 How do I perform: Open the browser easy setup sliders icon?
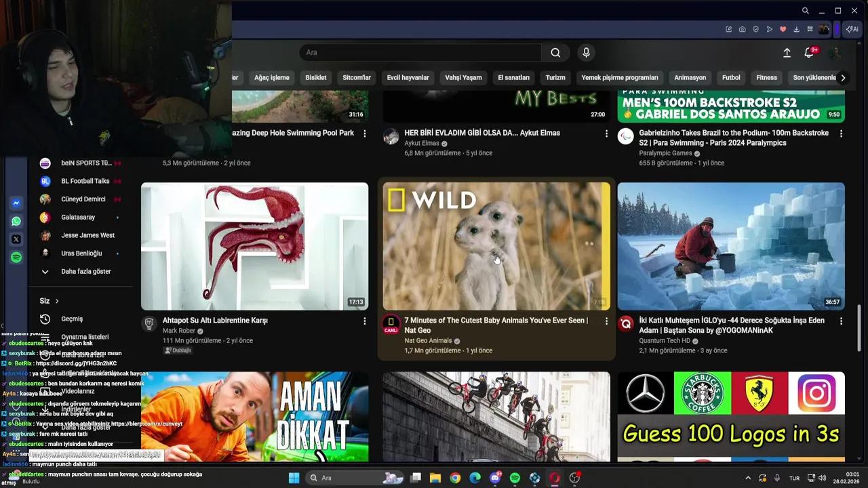click(x=810, y=29)
